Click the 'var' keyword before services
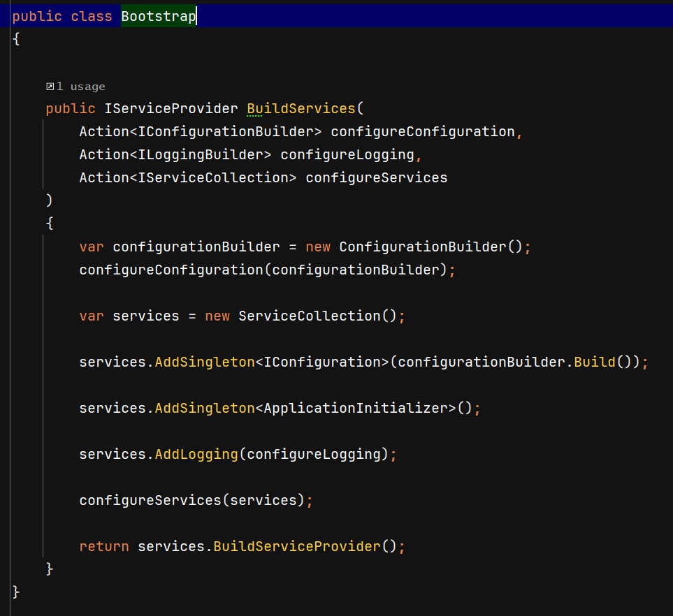 [92, 316]
